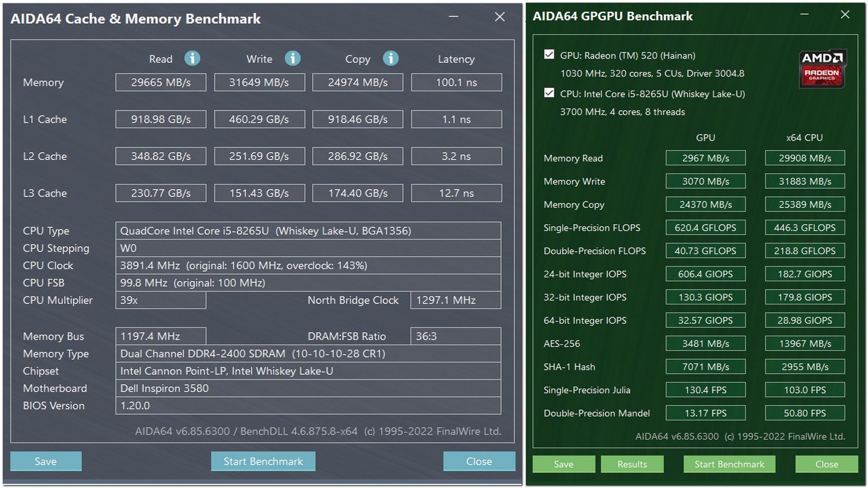Image resolution: width=868 pixels, height=488 pixels.
Task: Click the AMD Radeon Graphics logo
Action: tap(822, 69)
